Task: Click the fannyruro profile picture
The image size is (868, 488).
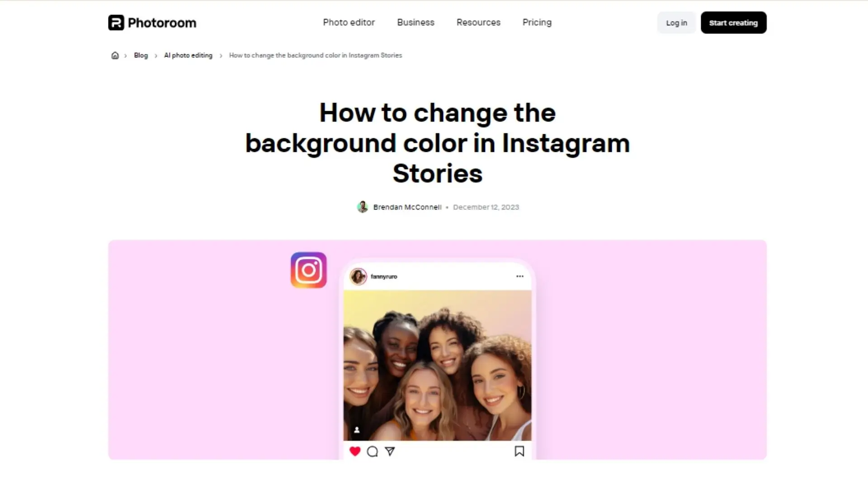Action: click(359, 276)
